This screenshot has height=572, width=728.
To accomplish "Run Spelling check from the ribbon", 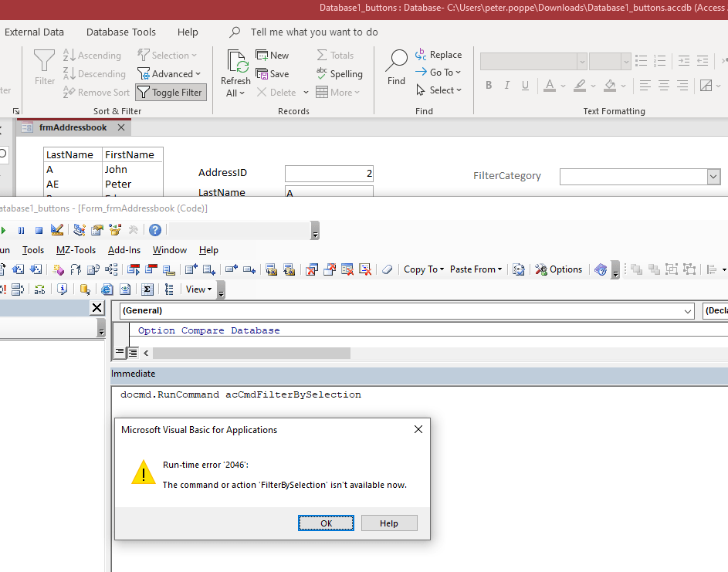I will point(340,74).
